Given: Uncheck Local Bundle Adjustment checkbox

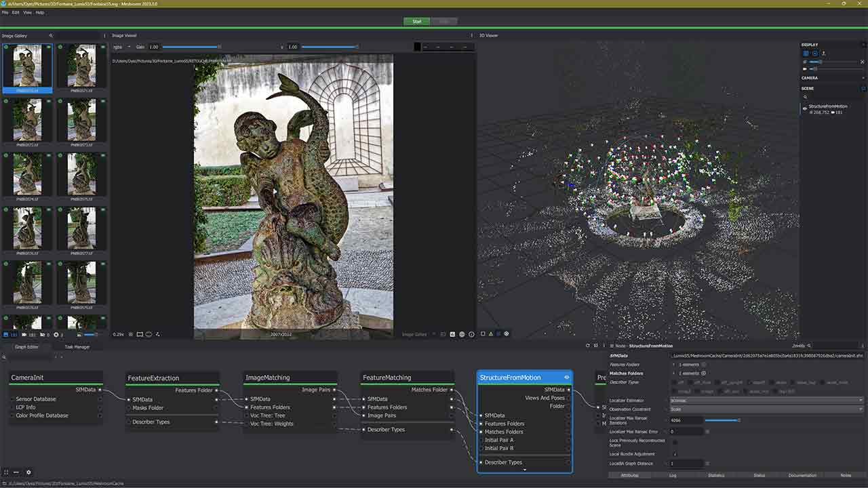Looking at the screenshot, I should pyautogui.click(x=675, y=454).
